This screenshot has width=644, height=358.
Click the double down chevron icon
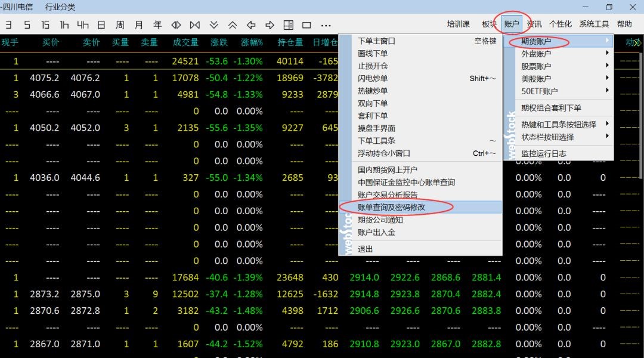click(x=213, y=25)
